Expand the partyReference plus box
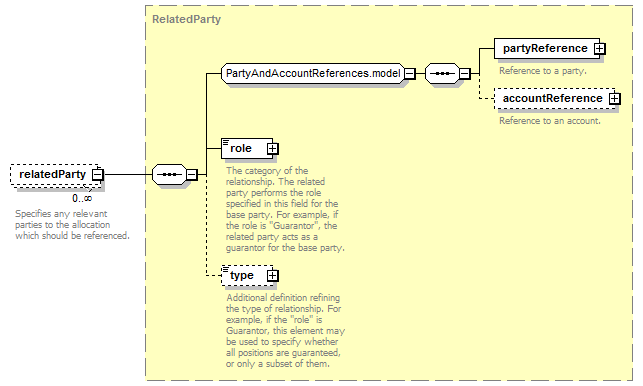This screenshot has height=386, width=643. point(600,49)
